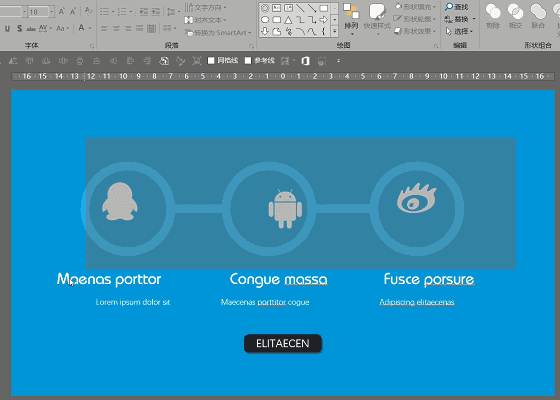Open 转换为 SmartArt menu

[218, 32]
